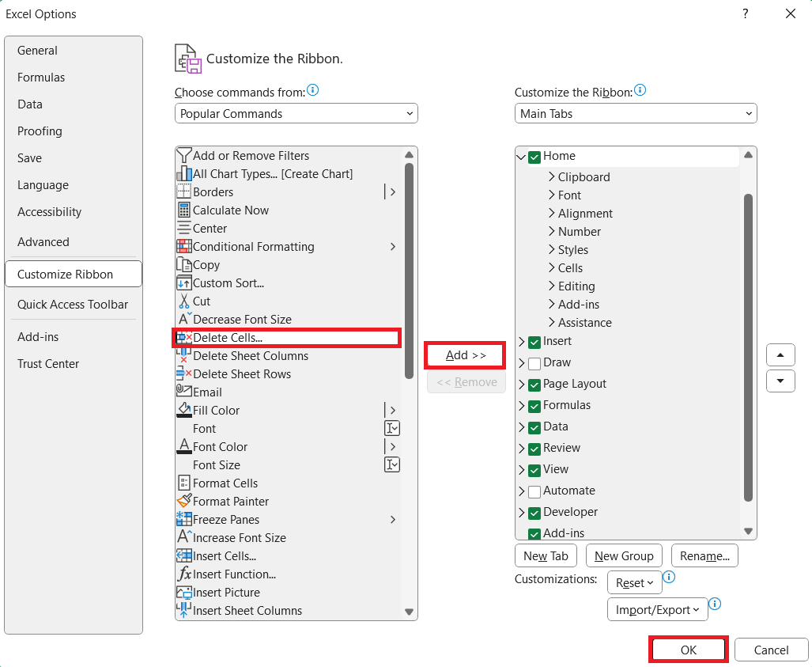Create a New Tab
The width and height of the screenshot is (812, 667).
pos(546,555)
